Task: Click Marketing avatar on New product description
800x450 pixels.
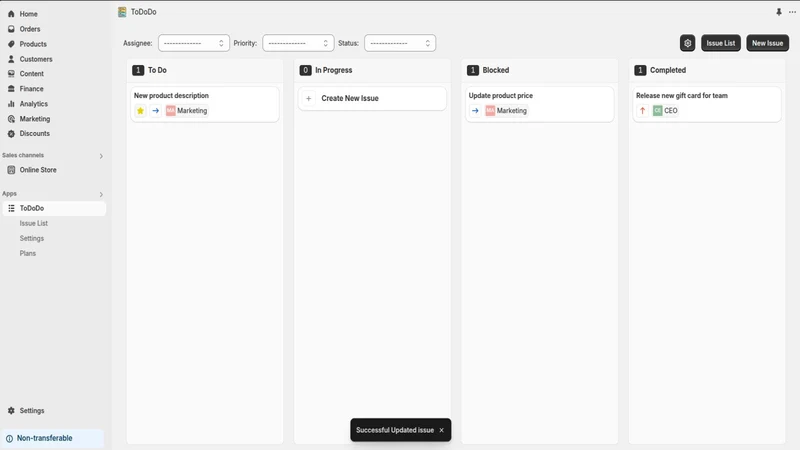Action: 170,111
